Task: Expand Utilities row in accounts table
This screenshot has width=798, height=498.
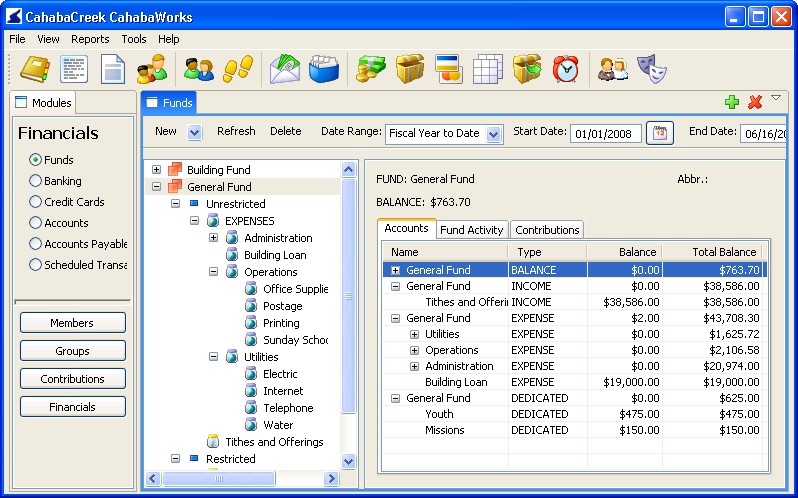Action: [415, 334]
